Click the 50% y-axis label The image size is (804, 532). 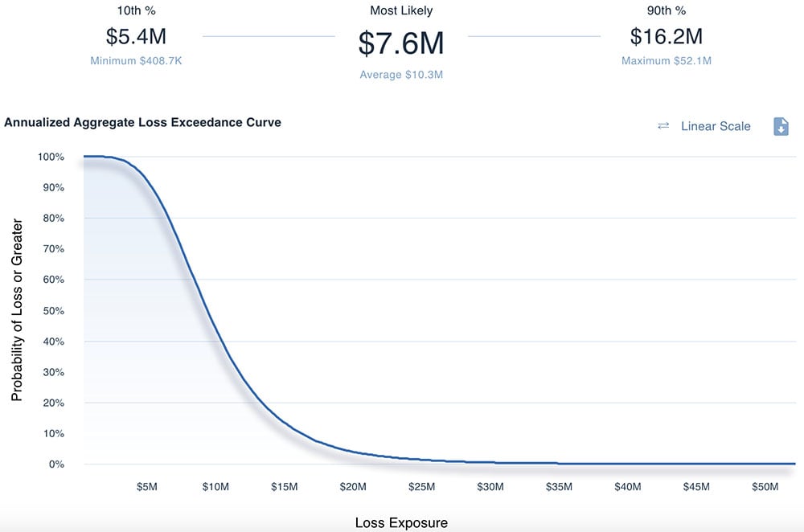53,310
